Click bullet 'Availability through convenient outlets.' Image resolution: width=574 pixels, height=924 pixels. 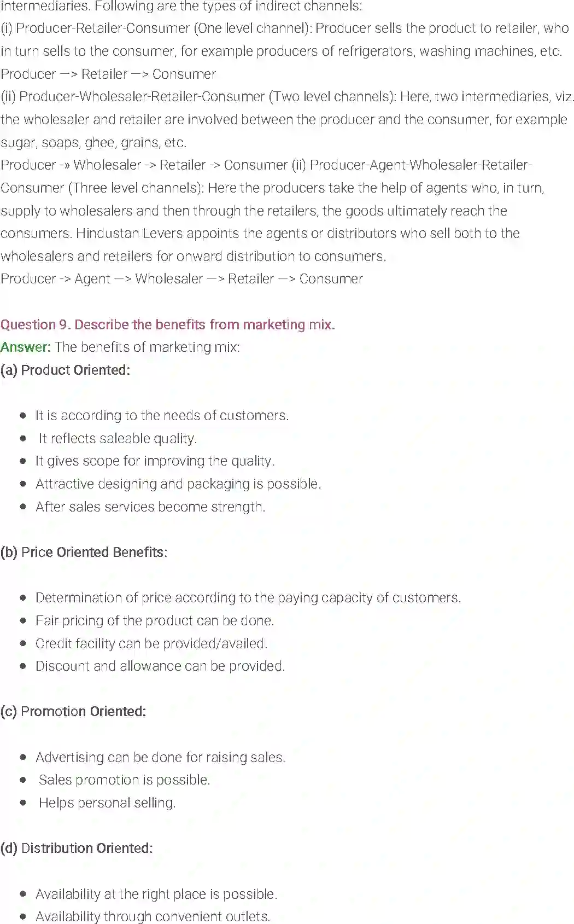(x=153, y=917)
